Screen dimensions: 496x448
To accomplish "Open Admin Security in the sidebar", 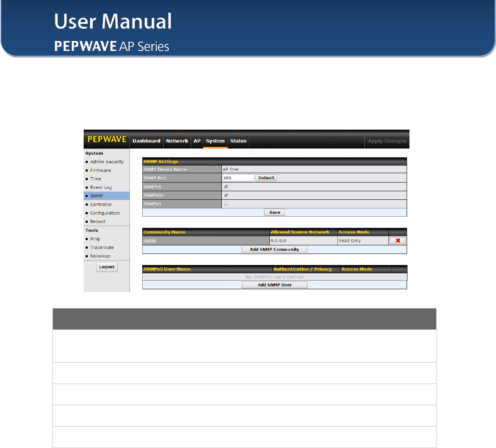I will (x=107, y=162).
